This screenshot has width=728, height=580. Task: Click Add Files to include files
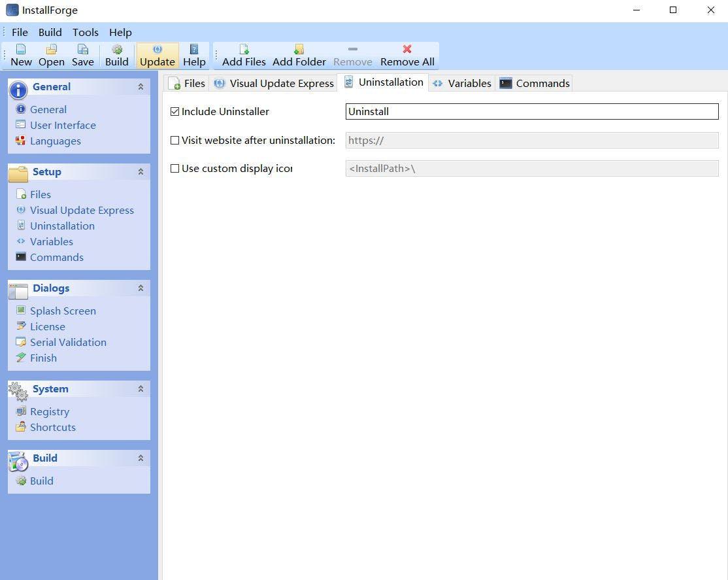(x=243, y=55)
